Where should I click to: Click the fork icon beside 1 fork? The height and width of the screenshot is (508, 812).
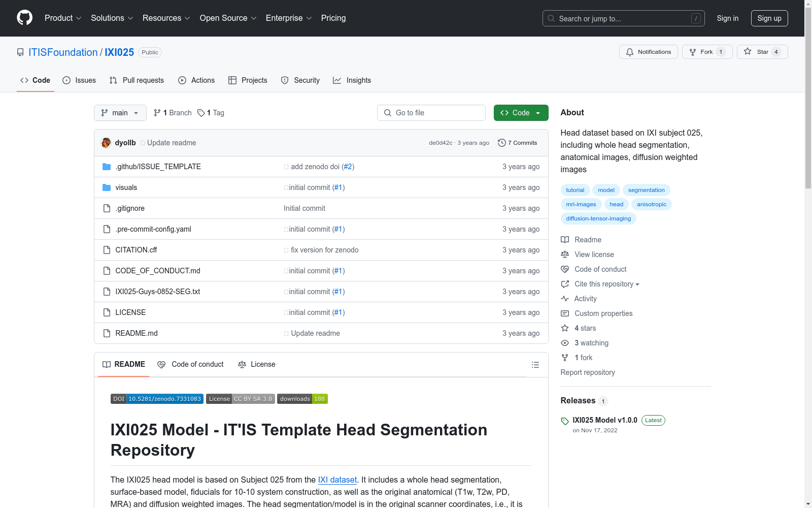pyautogui.click(x=565, y=358)
